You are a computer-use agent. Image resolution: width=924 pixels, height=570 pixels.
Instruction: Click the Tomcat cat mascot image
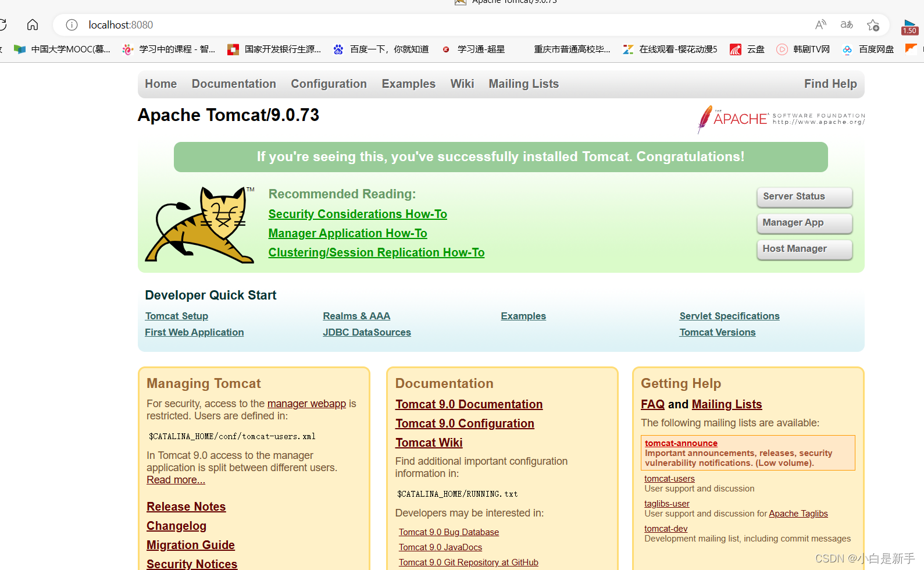pyautogui.click(x=199, y=225)
